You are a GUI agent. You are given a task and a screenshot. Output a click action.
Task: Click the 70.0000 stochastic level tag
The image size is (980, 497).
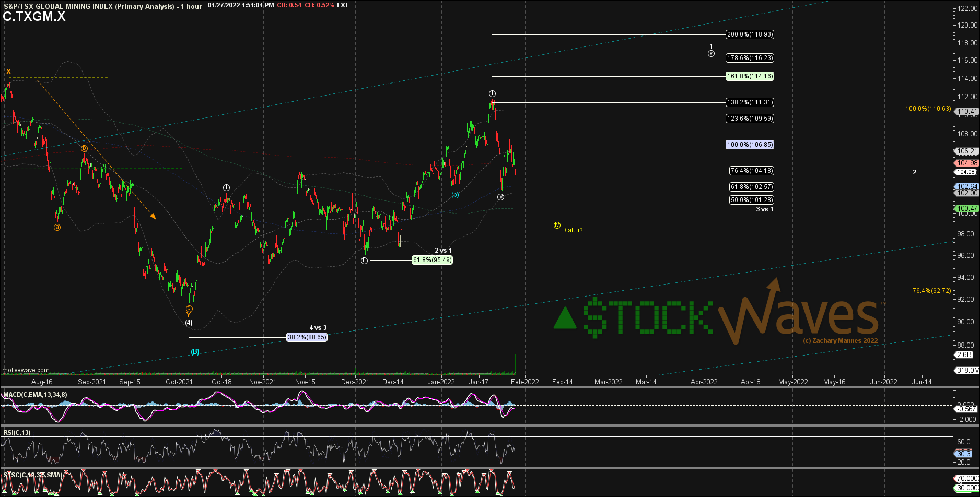click(967, 478)
